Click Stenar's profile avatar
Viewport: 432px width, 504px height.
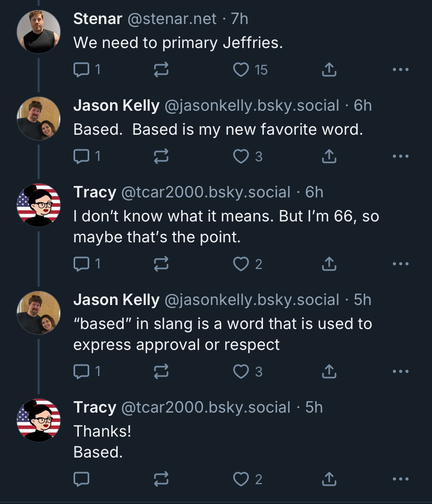coord(39,31)
